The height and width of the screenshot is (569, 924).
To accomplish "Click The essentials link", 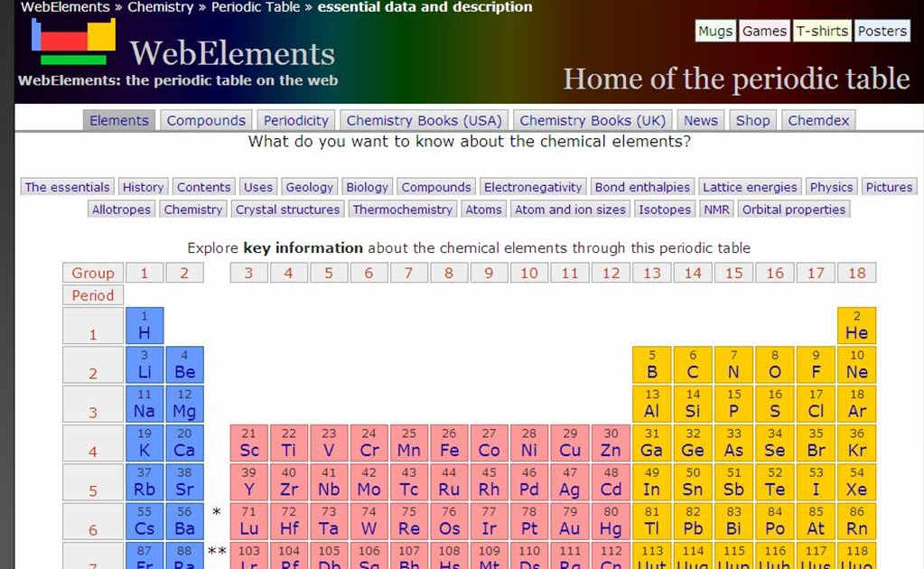I will pyautogui.click(x=67, y=187).
